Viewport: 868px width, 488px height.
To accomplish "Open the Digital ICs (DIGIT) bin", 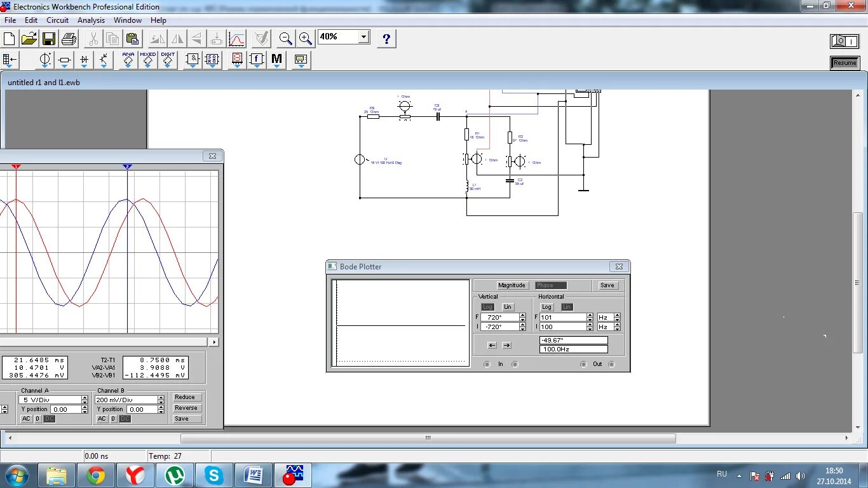I will (x=168, y=60).
